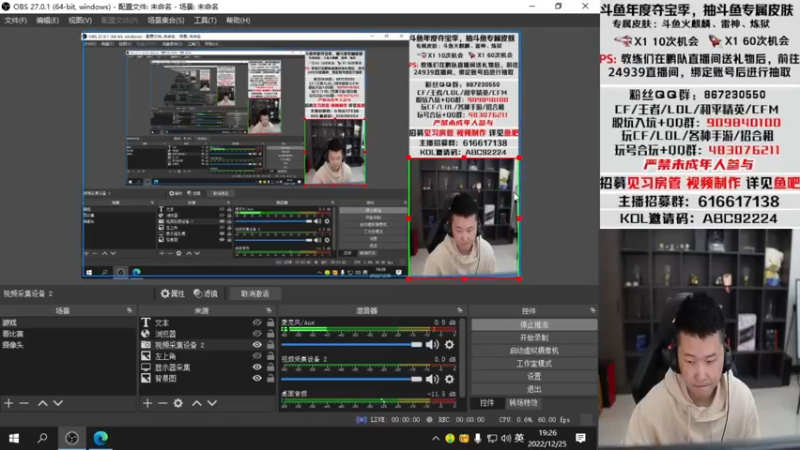Open the 场景集合(S) menu
The width and height of the screenshot is (800, 450).
pyautogui.click(x=166, y=20)
